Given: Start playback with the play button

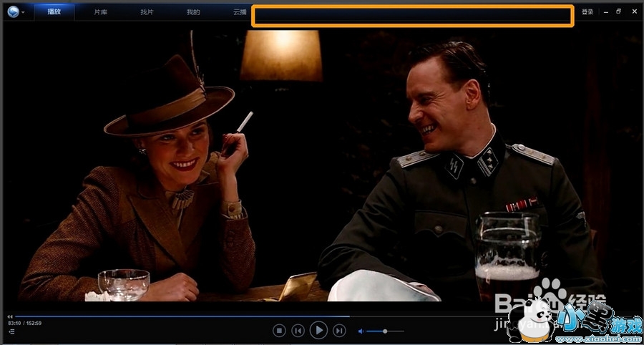Looking at the screenshot, I should [318, 330].
